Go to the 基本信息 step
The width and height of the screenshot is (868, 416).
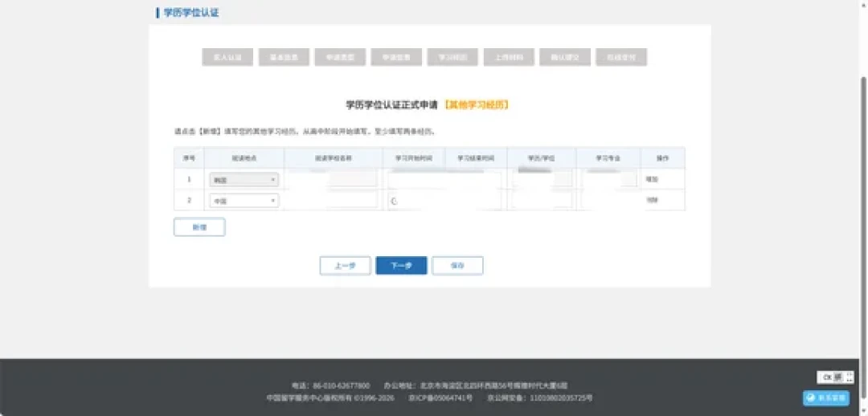point(284,57)
